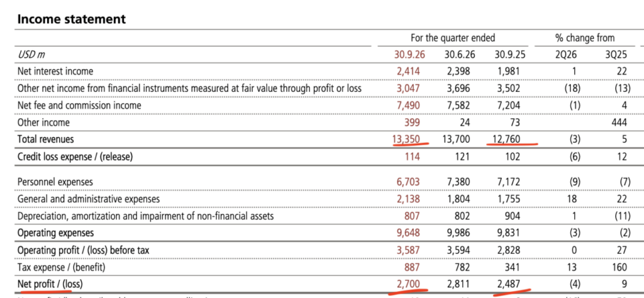
Task: Click Tax expense value 887
Action: 413,267
